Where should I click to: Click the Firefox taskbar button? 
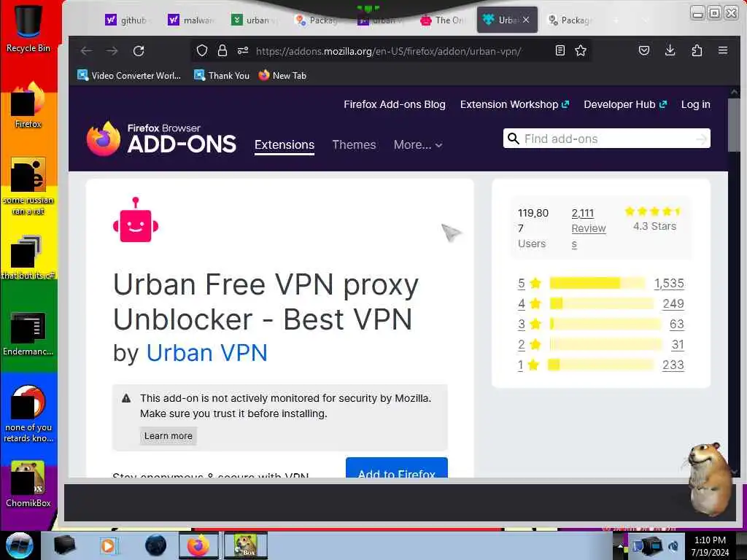click(198, 545)
